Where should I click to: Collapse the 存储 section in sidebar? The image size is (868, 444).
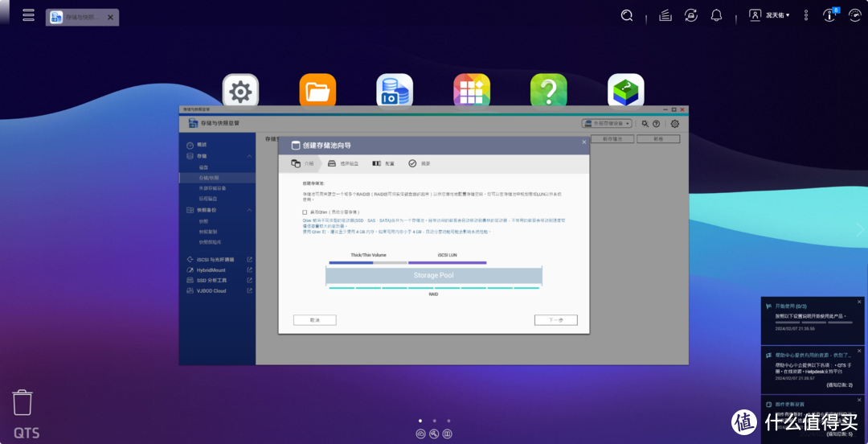pyautogui.click(x=249, y=156)
